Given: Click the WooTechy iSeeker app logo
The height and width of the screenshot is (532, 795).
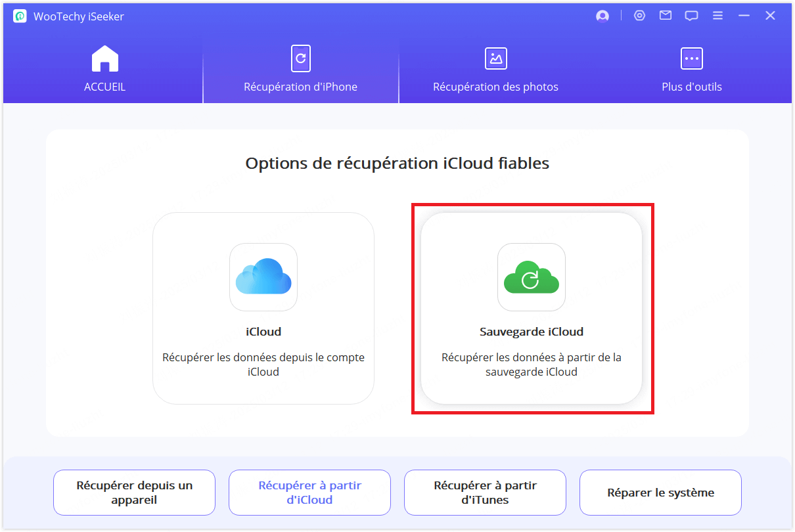Looking at the screenshot, I should (20, 16).
